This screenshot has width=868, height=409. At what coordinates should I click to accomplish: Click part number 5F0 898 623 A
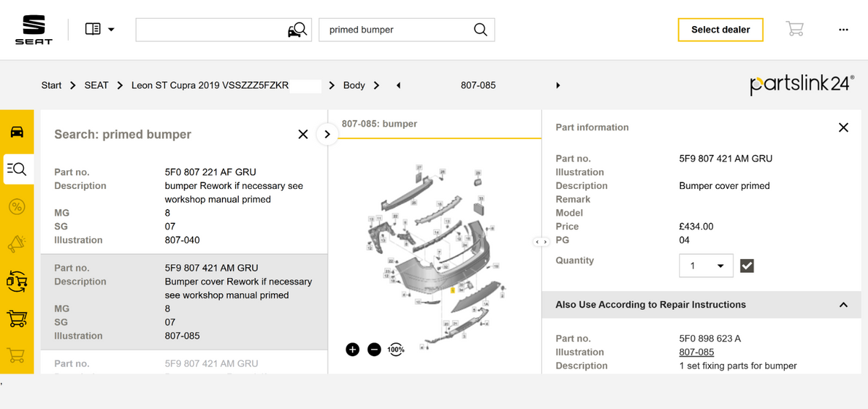point(710,339)
